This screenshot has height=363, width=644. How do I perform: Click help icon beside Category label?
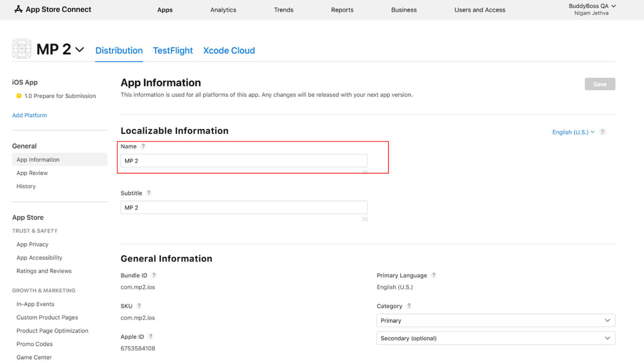pyautogui.click(x=409, y=306)
